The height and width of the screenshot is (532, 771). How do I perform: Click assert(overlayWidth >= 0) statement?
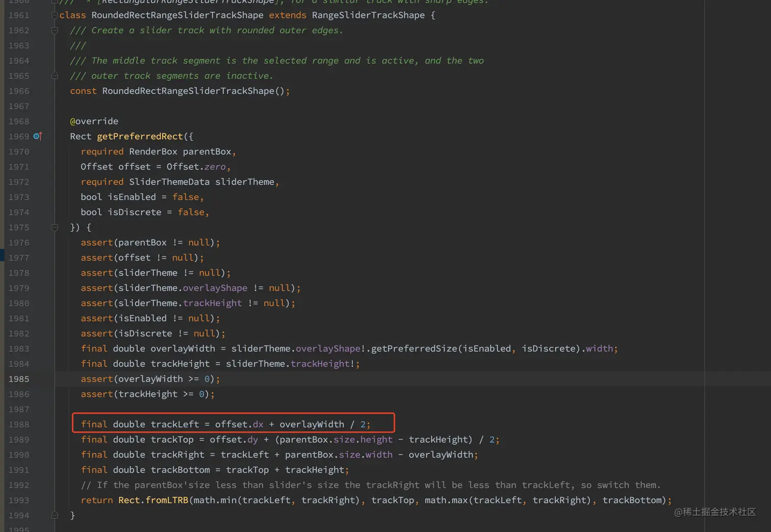point(150,379)
